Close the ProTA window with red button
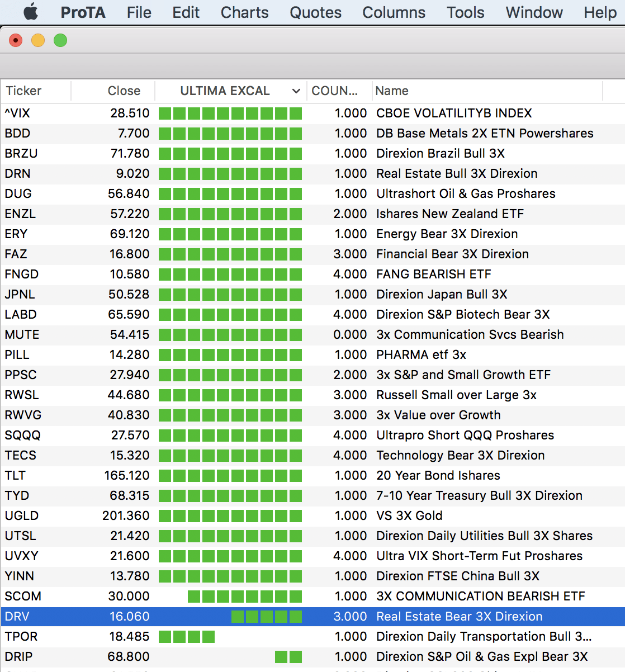This screenshot has width=625, height=672. click(x=16, y=40)
